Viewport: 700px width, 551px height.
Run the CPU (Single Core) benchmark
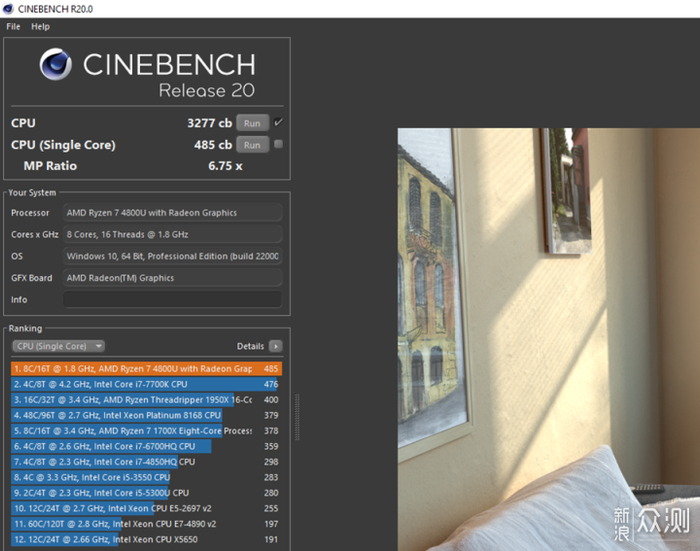tap(252, 145)
